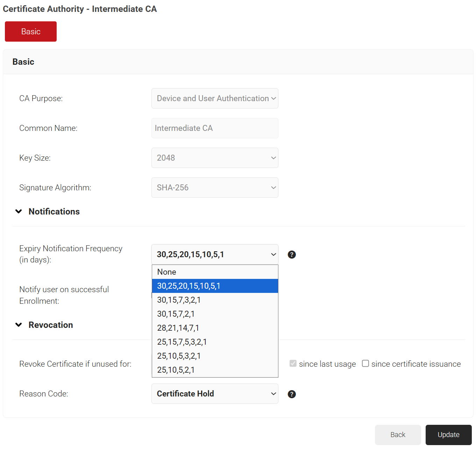Image resolution: width=476 pixels, height=450 pixels.
Task: Choose 30,15,7,3,2,1 notification option
Action: point(215,300)
